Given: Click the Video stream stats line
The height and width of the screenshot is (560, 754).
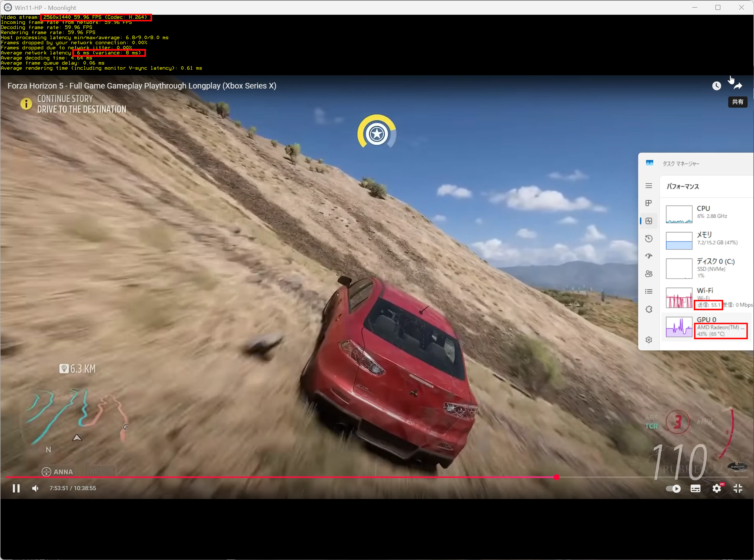Looking at the screenshot, I should coord(74,17).
